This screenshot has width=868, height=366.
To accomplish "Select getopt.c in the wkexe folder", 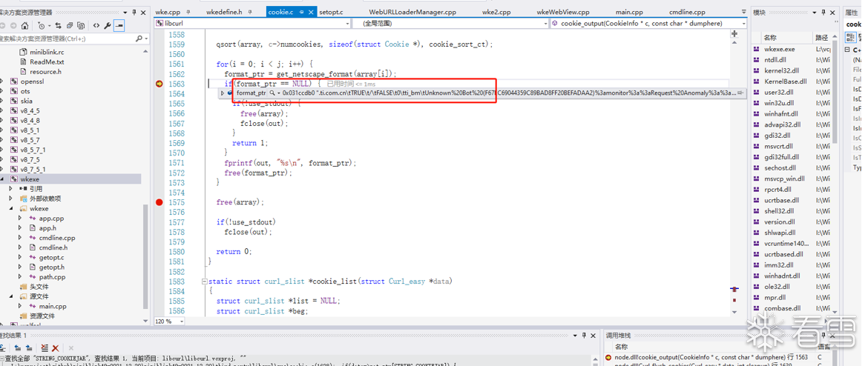I will click(x=51, y=258).
